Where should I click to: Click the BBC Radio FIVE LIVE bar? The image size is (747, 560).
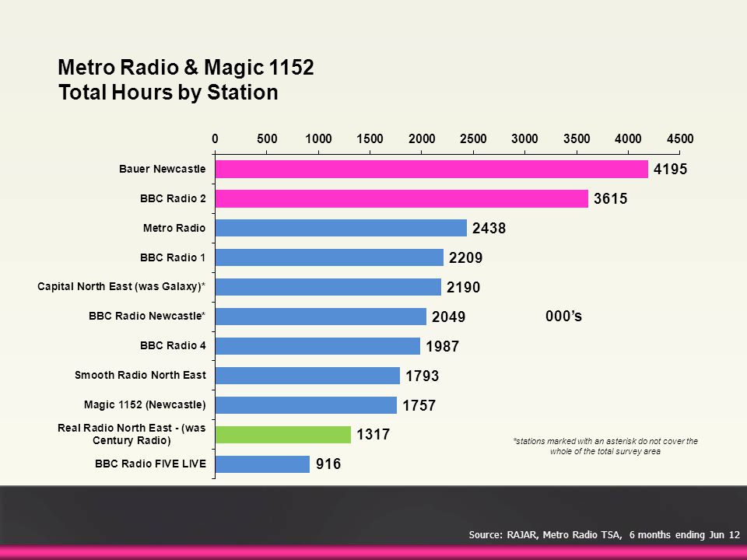tap(262, 464)
